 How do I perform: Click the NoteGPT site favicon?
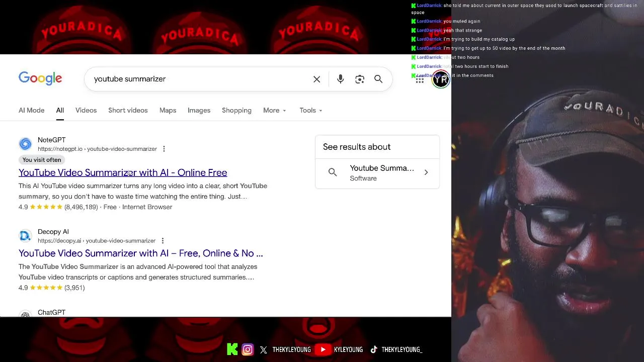click(x=25, y=144)
